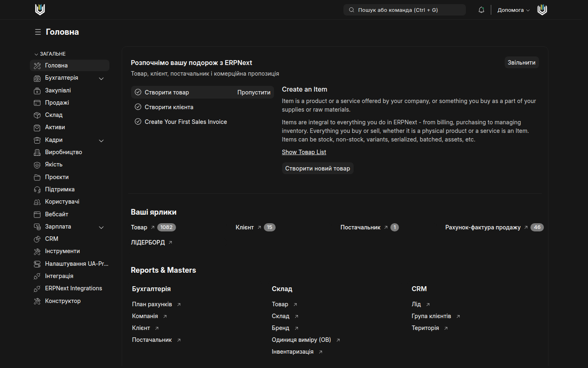Click the Бухгалтерія sidebar icon
This screenshot has height=368, width=588.
[37, 78]
